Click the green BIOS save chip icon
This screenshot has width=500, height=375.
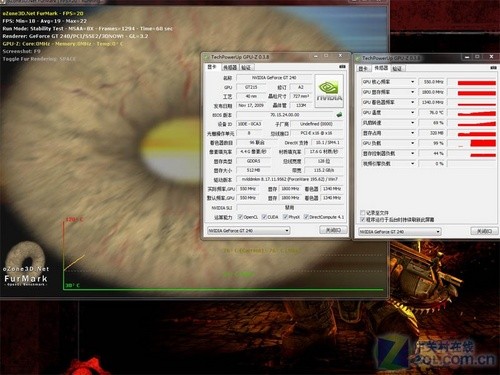pos(339,115)
